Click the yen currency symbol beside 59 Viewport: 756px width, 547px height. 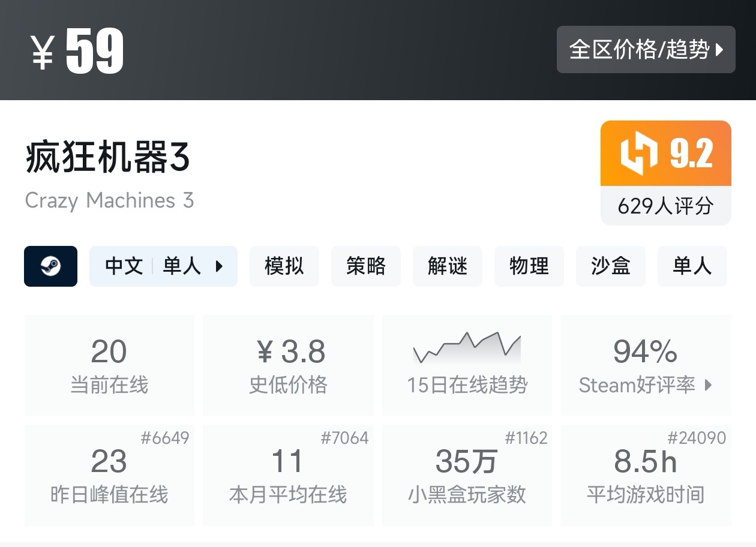pos(43,52)
